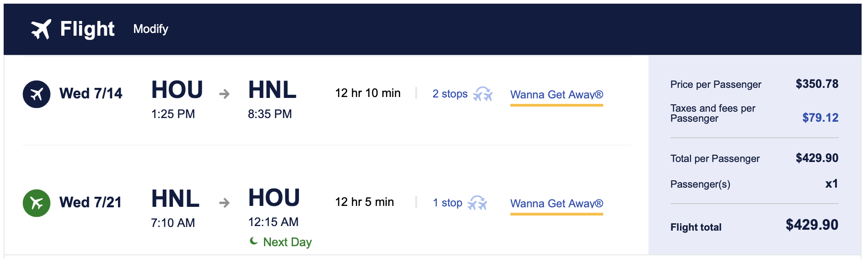
Task: Click the $350.78 price per passenger
Action: tap(817, 84)
